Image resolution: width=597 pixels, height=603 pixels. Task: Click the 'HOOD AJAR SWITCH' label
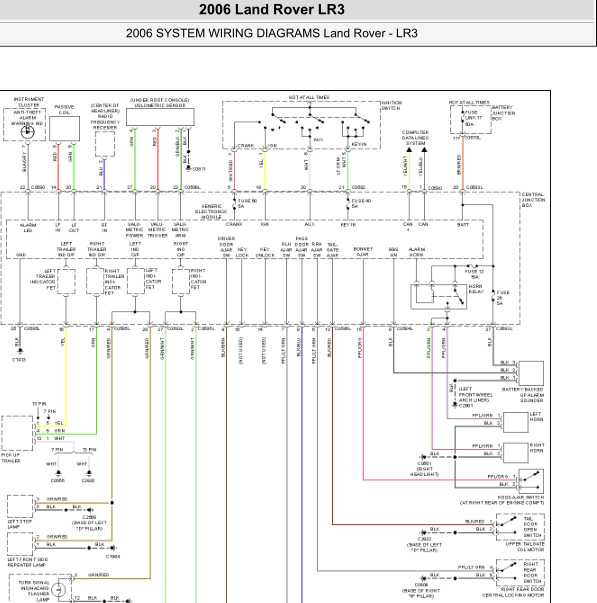tap(521, 497)
